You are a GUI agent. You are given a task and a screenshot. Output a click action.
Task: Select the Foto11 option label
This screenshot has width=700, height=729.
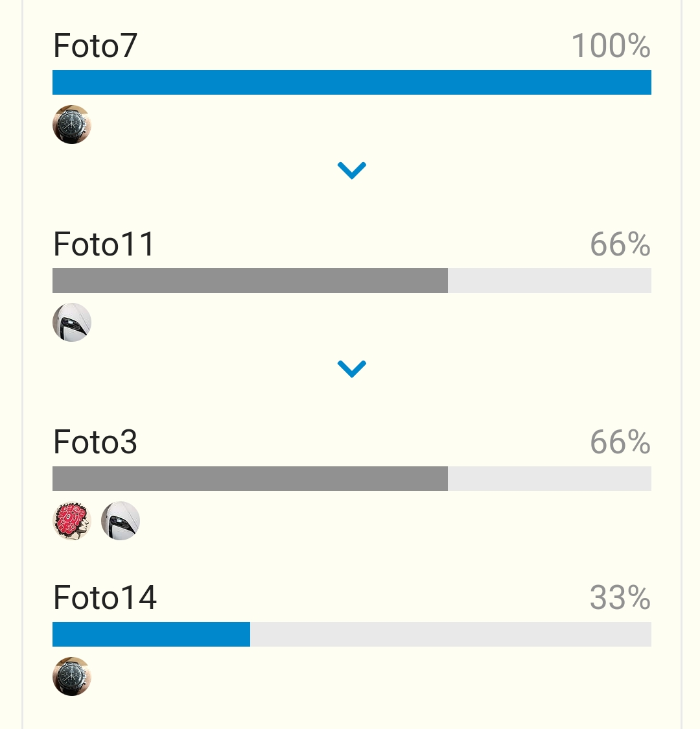point(104,244)
